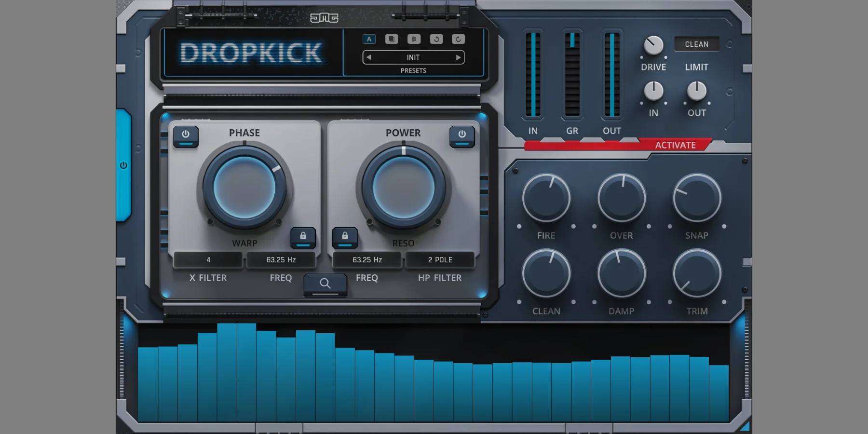
Task: Open the X FILTER value box showing 4
Action: coord(208,260)
